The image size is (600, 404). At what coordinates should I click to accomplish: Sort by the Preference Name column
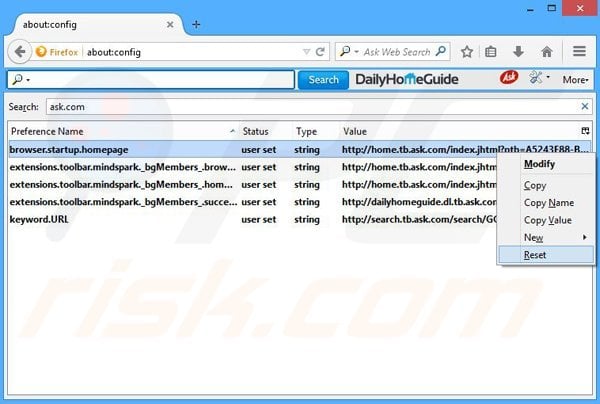pos(123,132)
